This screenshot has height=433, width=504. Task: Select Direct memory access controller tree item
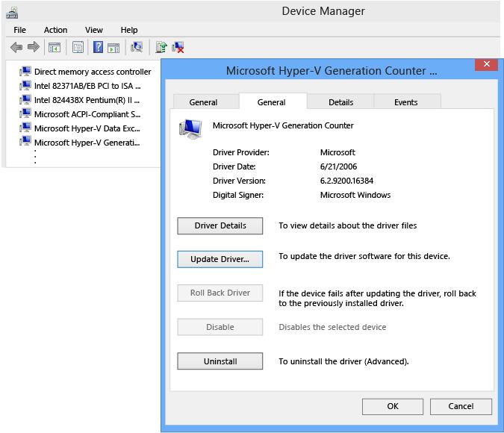pos(93,72)
